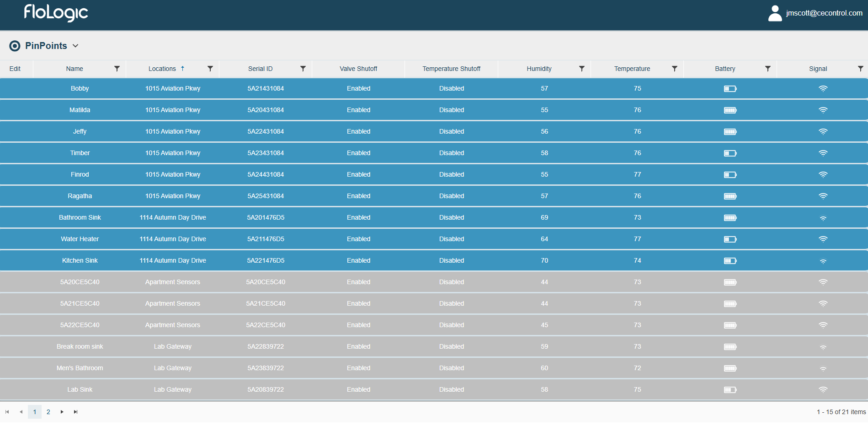
Task: Click the Valve Shutoff column header
Action: click(358, 69)
